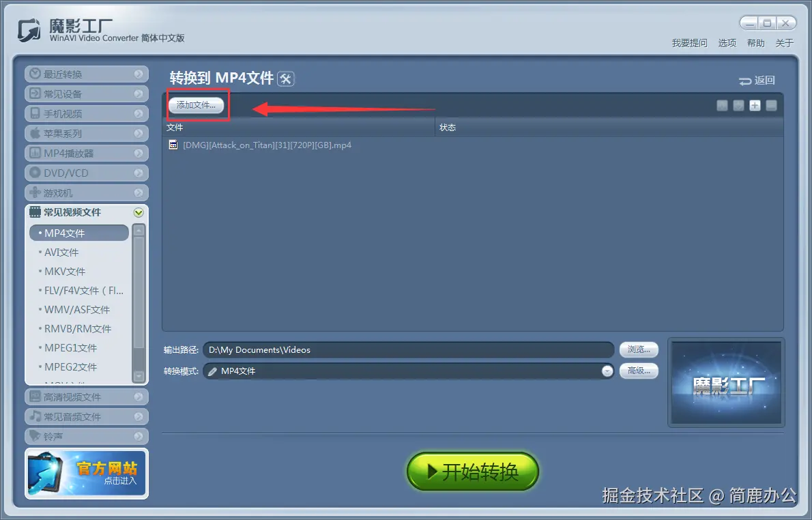
Task: Click the plus icon to add file
Action: 755,106
